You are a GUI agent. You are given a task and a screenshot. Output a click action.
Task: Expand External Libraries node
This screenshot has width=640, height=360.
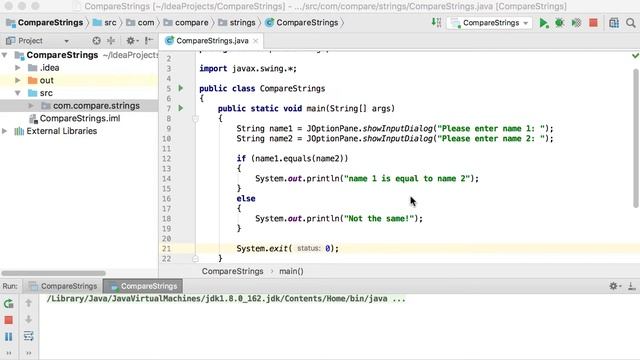5,131
